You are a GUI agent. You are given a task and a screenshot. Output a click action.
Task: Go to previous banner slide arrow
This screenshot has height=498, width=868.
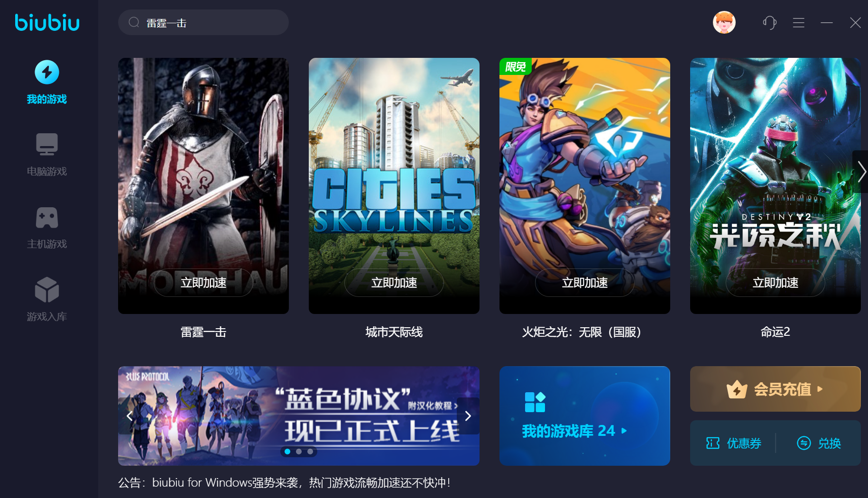click(129, 416)
